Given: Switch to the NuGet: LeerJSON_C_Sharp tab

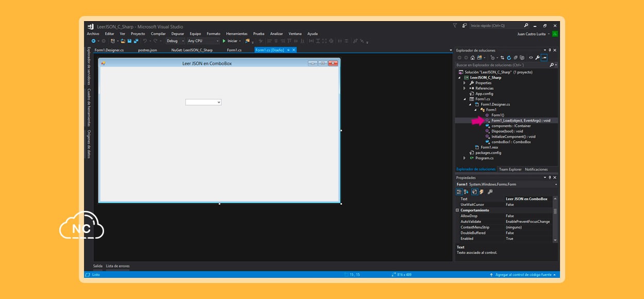Looking at the screenshot, I should [x=192, y=50].
